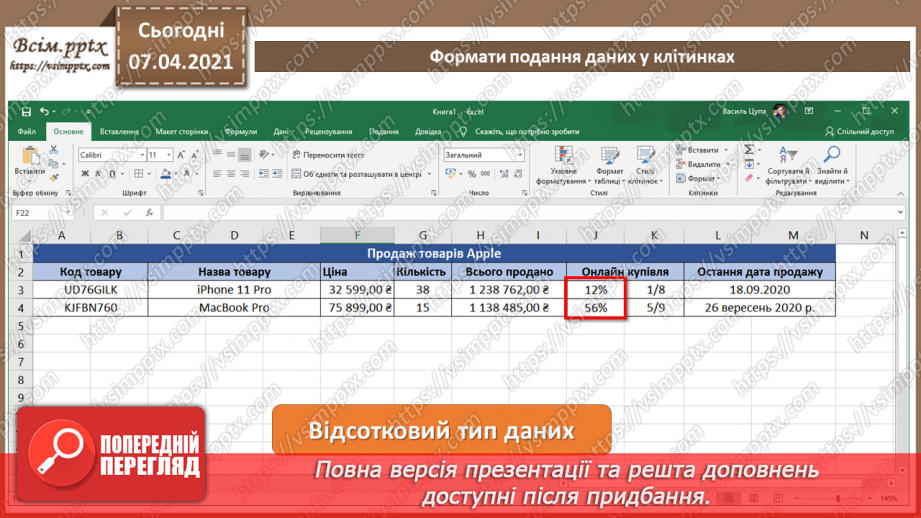Open Формат таблиці dropdown
Image resolution: width=921 pixels, height=518 pixels.
click(x=610, y=165)
